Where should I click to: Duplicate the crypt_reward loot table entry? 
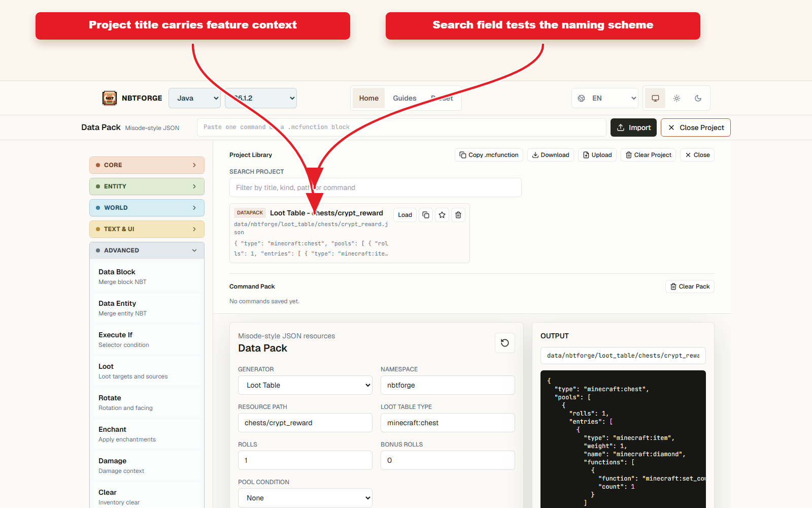426,215
